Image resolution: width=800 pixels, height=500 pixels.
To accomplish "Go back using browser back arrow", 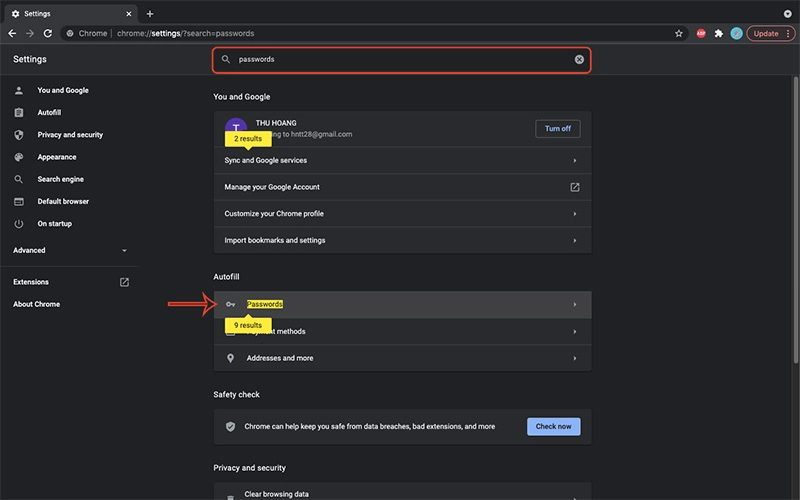I will tap(12, 33).
